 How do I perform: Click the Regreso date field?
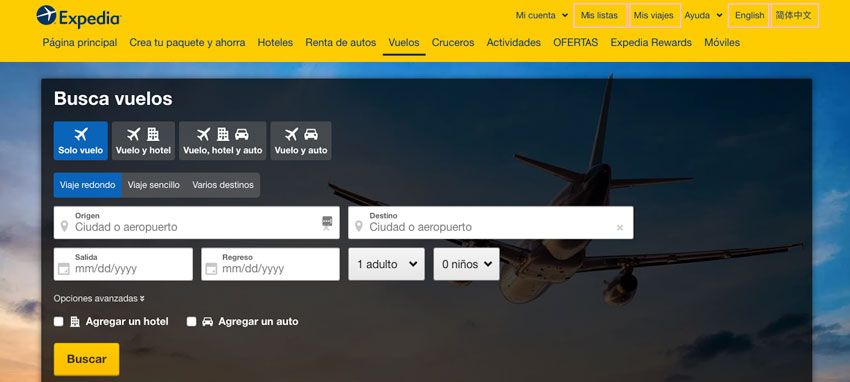click(x=271, y=264)
